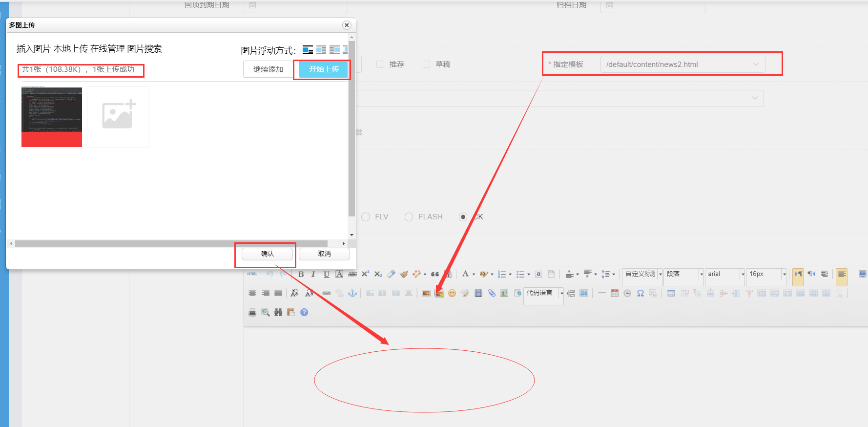868x427 pixels.
Task: Close the 多图上传 dialog
Action: [x=347, y=25]
